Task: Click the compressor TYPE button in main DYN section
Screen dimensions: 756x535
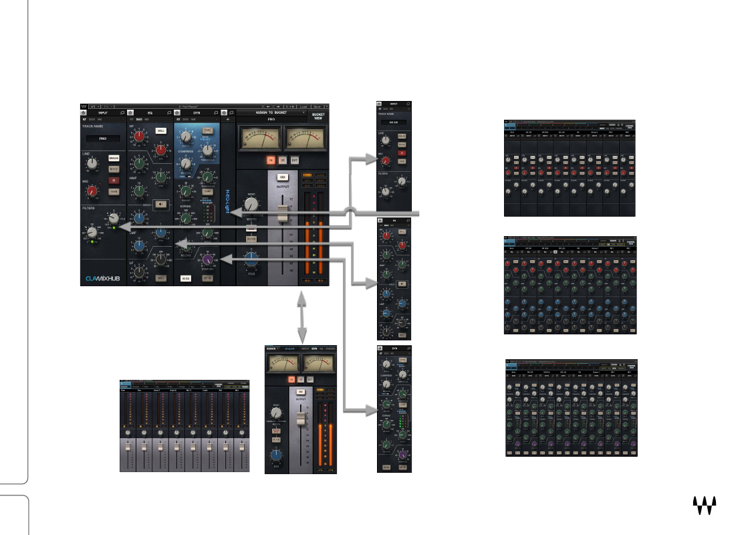Action: pyautogui.click(x=207, y=130)
